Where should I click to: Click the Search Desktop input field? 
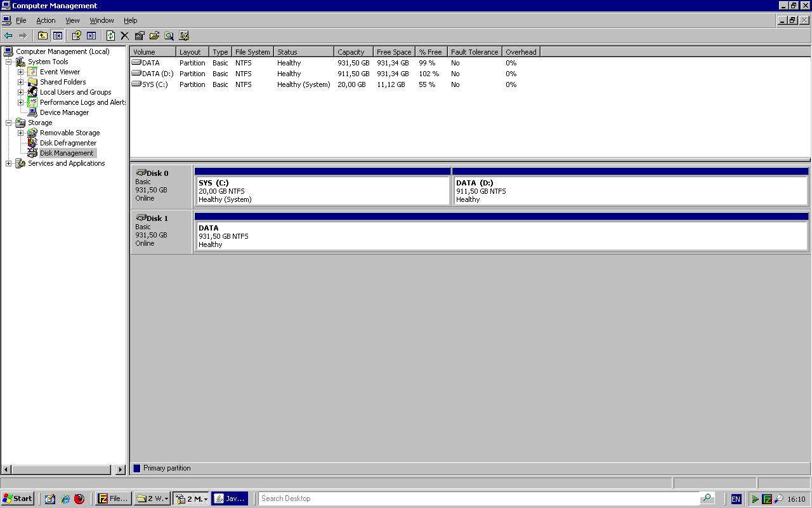click(x=479, y=498)
